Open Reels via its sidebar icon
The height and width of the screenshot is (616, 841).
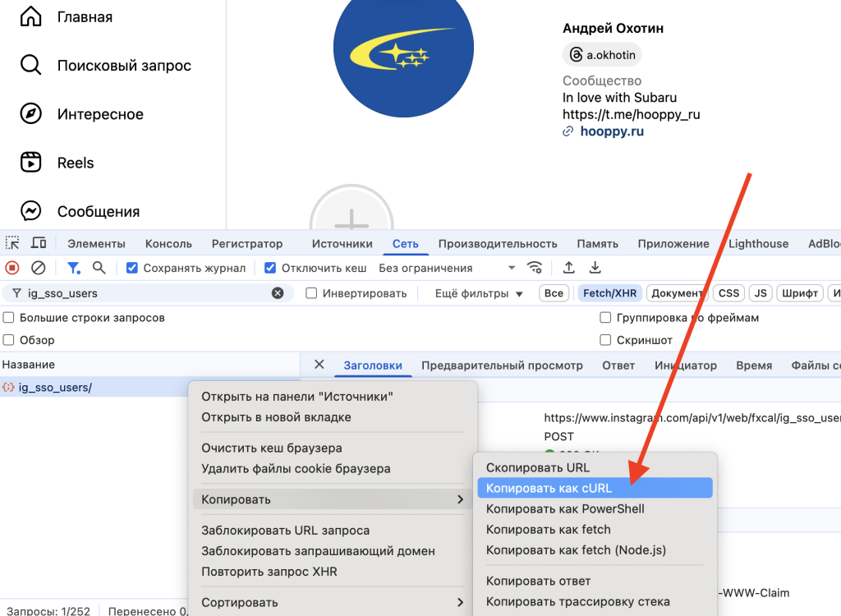point(30,163)
